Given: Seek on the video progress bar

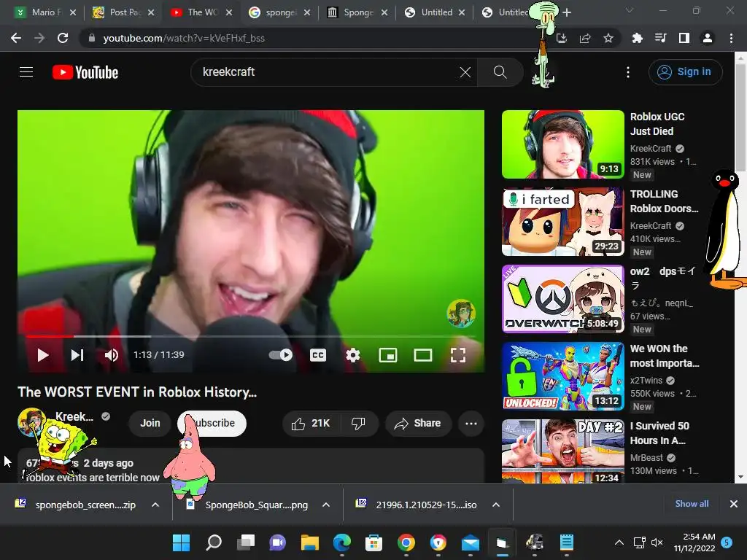Looking at the screenshot, I should pyautogui.click(x=251, y=336).
